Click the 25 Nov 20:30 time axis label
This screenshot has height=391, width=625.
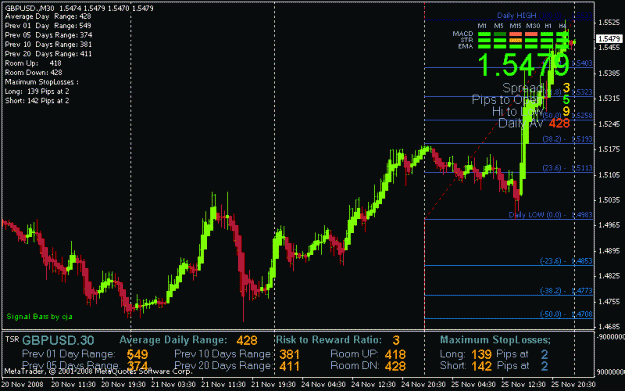573,385
